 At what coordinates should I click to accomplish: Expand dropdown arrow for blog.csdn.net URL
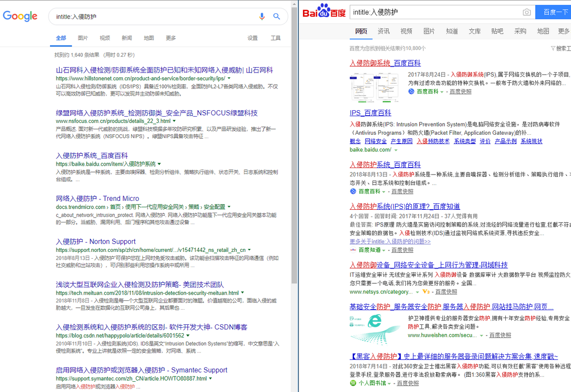188,335
